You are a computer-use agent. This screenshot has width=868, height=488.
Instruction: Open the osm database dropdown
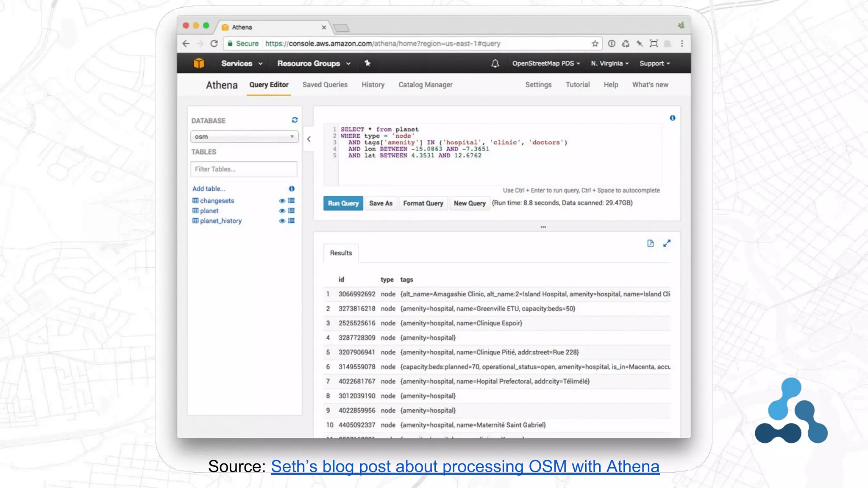(244, 137)
